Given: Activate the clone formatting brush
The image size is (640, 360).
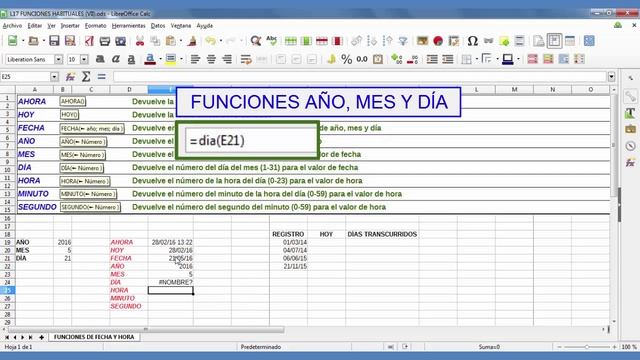Looking at the screenshot, I should pyautogui.click(x=192, y=41).
